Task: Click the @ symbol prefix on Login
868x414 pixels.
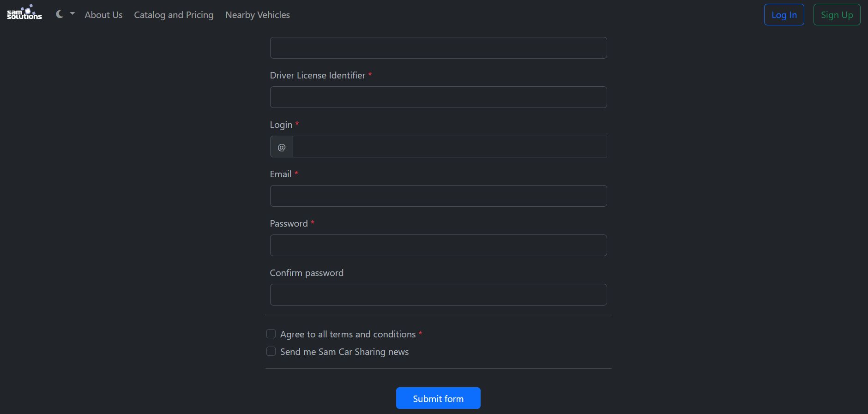Action: [282, 147]
